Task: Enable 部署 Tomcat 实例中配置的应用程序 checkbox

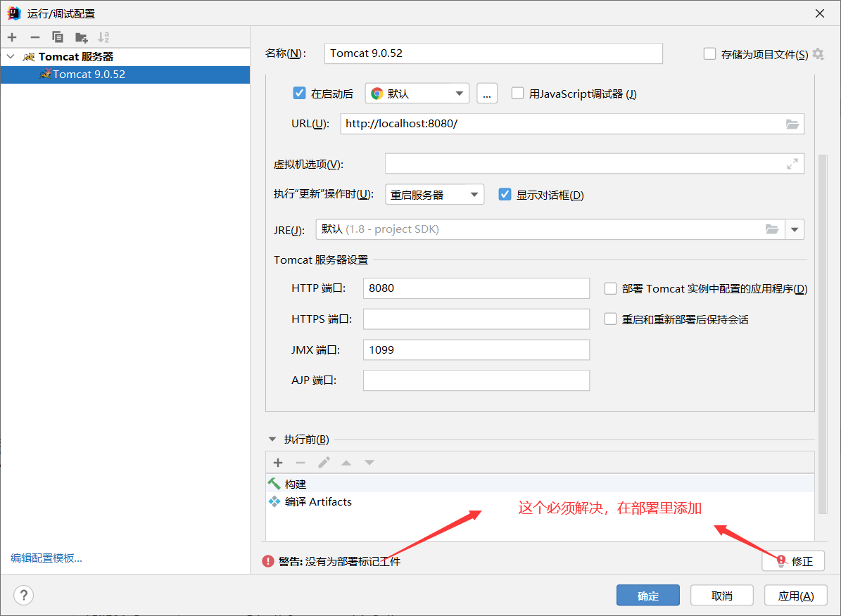Action: coord(610,288)
